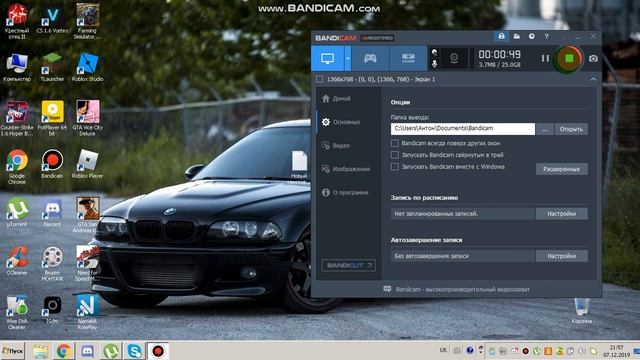Open the clock schedule icon in title bar
The height and width of the screenshot is (360, 640).
point(531,36)
